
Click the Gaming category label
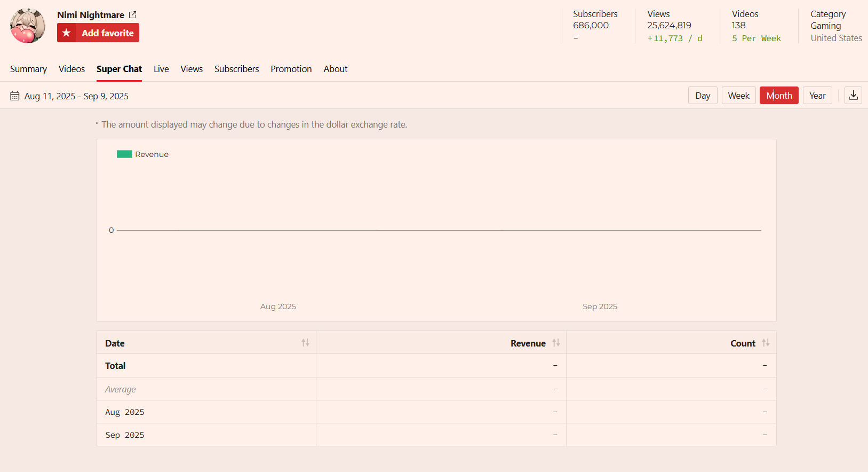coord(825,26)
